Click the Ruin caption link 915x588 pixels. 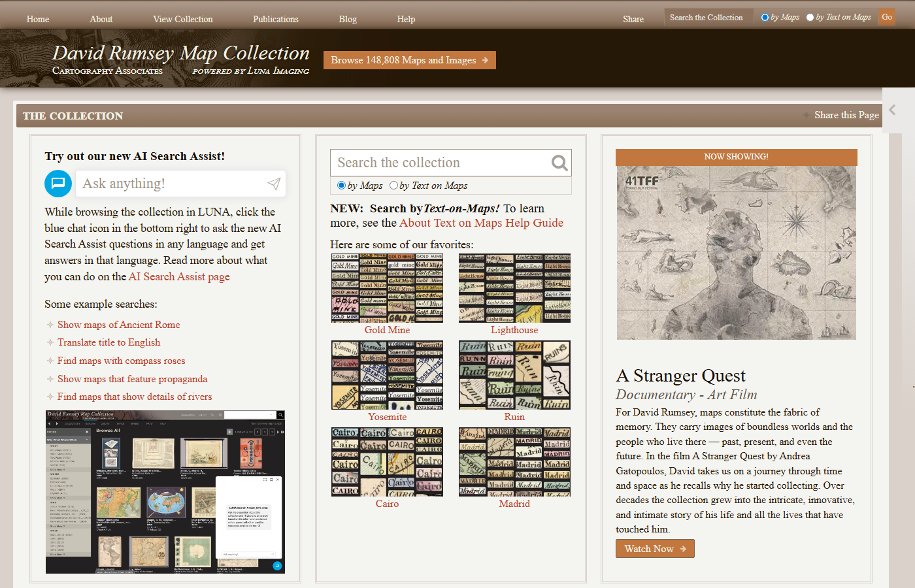514,417
